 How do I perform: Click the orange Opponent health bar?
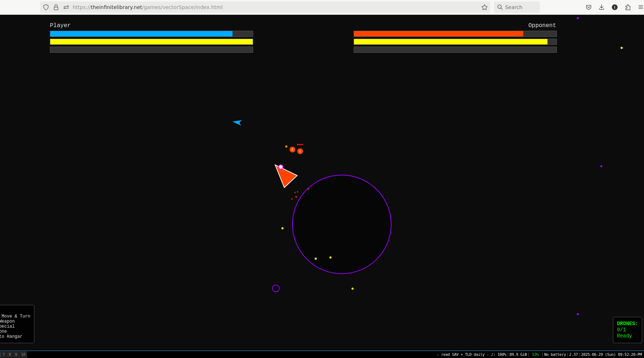(x=438, y=34)
